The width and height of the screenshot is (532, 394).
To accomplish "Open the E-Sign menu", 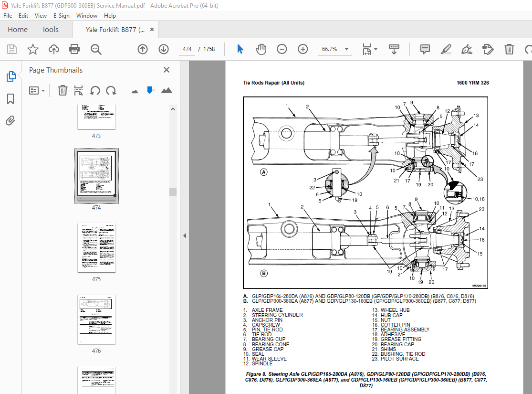I will [x=62, y=16].
